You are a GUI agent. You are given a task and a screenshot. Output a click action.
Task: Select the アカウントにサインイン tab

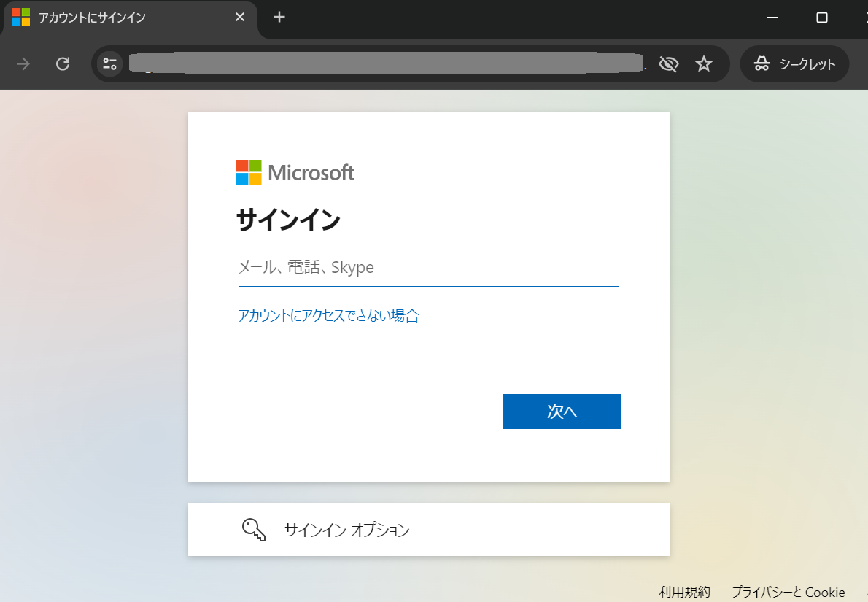click(131, 18)
